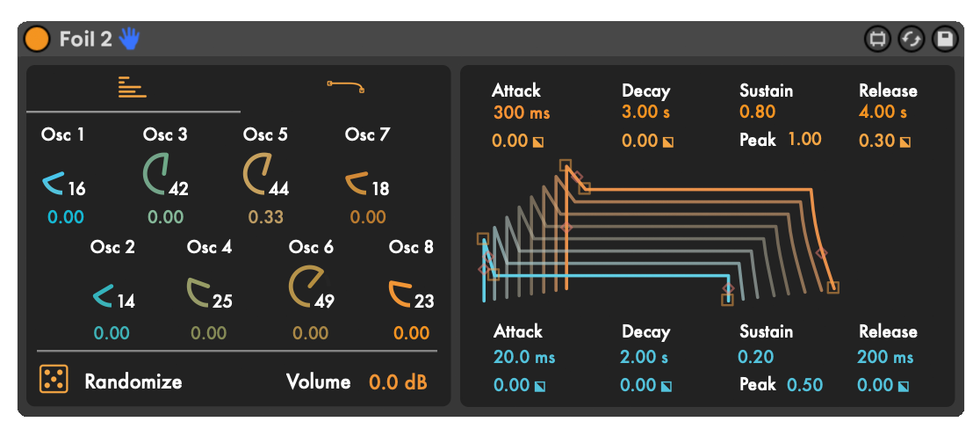The width and height of the screenshot is (980, 436).
Task: Click the hot-swap circular arrows icon
Action: (x=912, y=40)
